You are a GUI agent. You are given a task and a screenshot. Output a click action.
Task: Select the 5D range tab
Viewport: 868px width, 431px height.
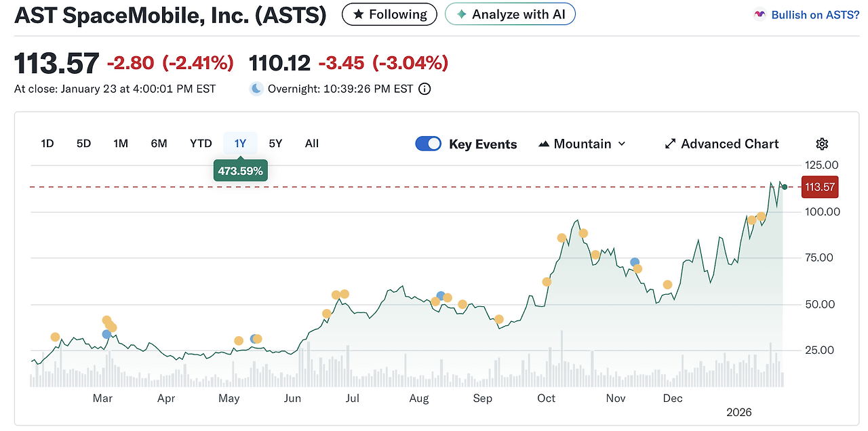tap(83, 144)
